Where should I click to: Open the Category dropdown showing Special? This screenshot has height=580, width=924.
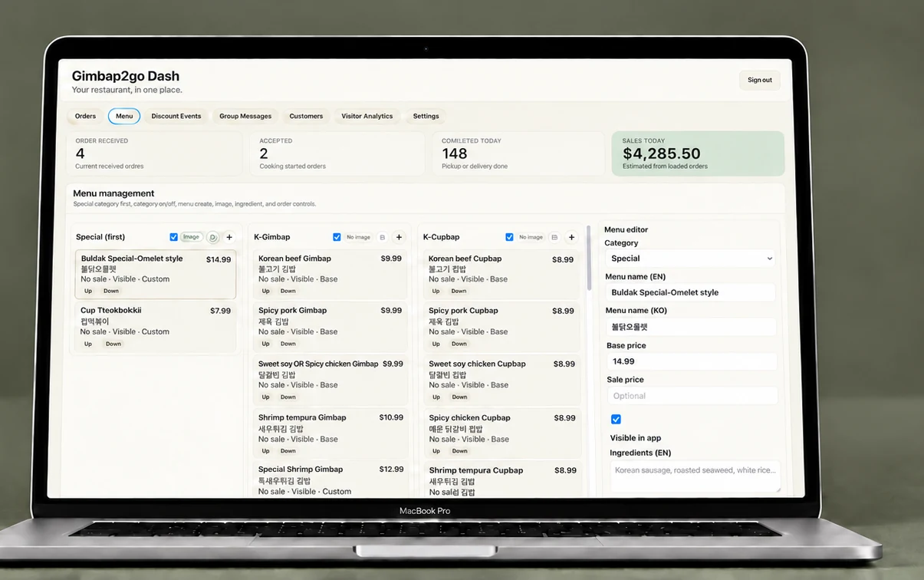point(690,259)
